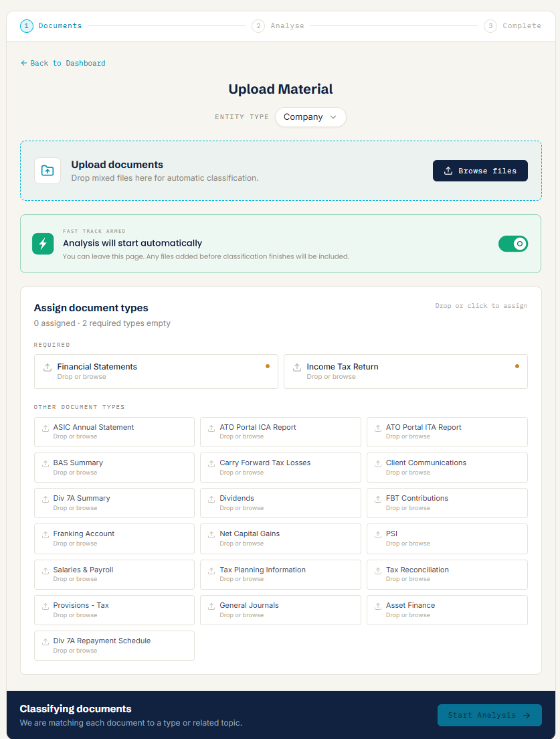Screen dimensions: 560x739
Task: Click the Asset Finance label
Action: click(x=410, y=605)
